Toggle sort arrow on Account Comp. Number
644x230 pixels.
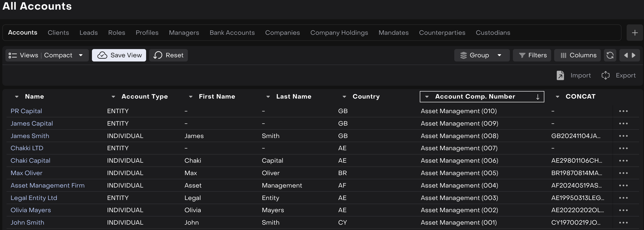[538, 97]
